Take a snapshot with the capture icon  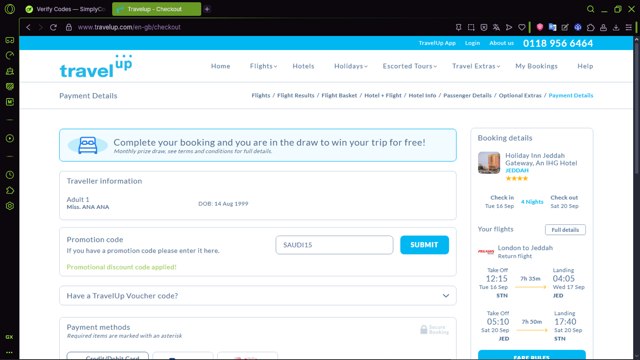[x=471, y=27]
